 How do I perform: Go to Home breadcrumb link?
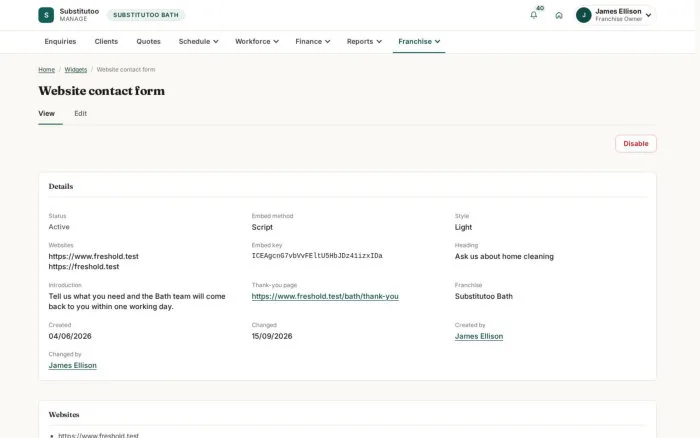tap(46, 70)
